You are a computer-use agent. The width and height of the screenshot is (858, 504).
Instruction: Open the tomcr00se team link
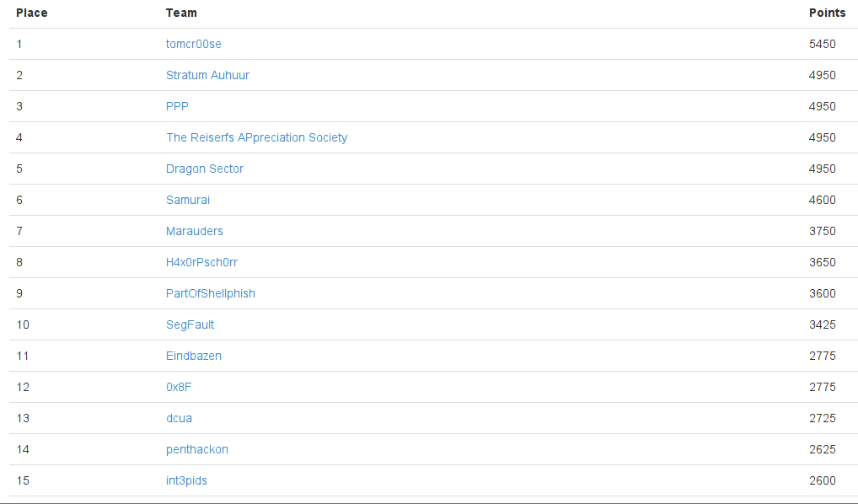tap(194, 44)
